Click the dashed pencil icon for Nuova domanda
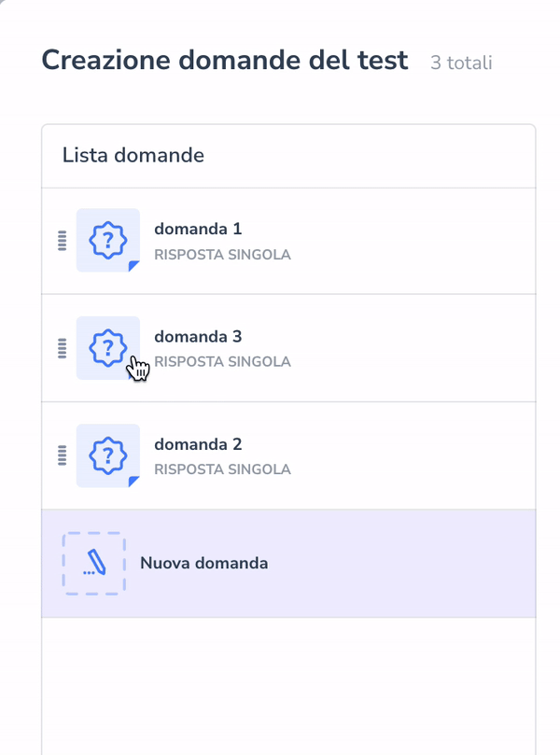560x755 pixels. click(94, 564)
